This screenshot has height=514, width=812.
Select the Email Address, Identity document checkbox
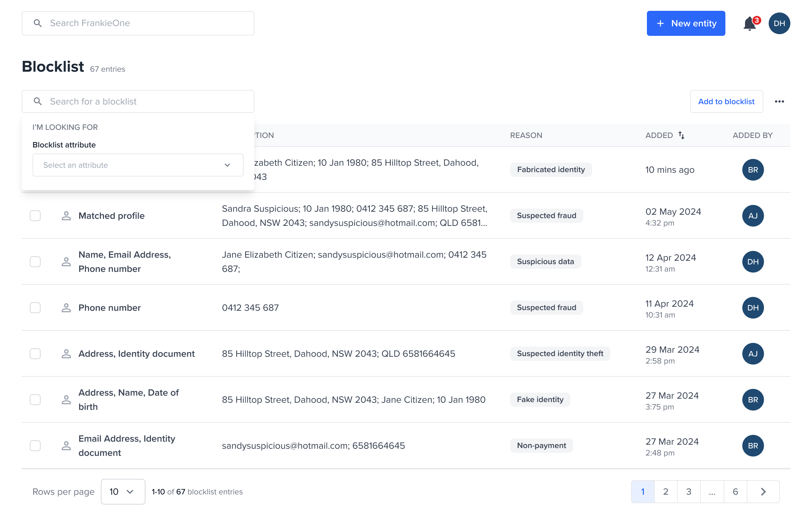[35, 446]
